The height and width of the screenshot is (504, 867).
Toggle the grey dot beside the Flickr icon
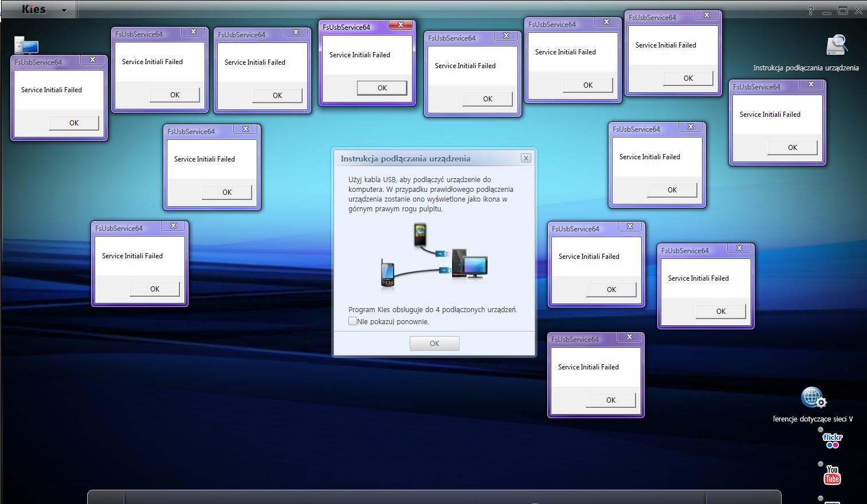821,430
